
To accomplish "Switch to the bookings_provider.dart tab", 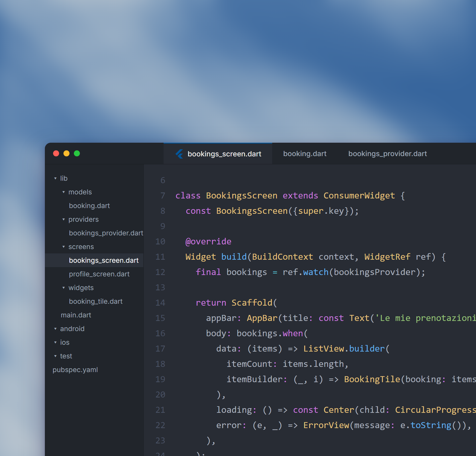I will click(387, 154).
